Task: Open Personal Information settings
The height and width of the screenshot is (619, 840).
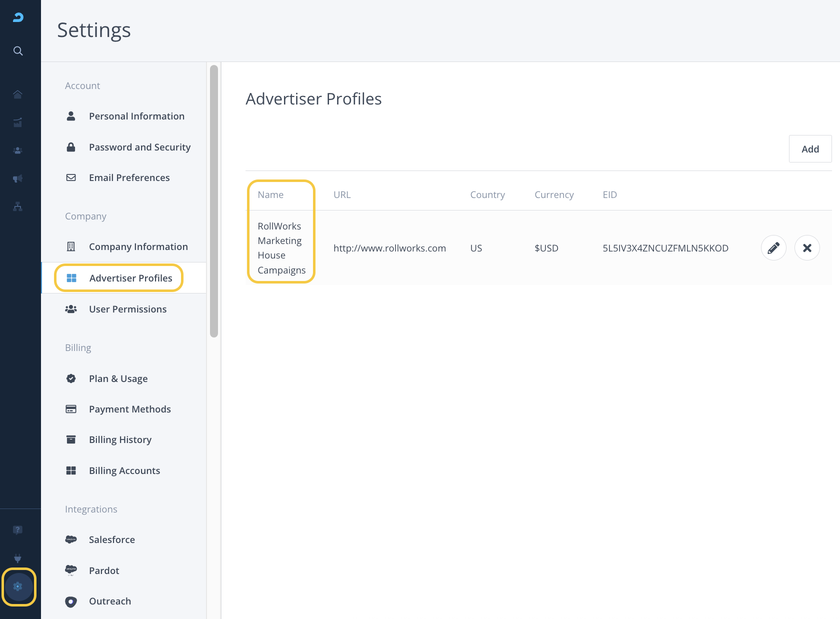Action: 136,116
